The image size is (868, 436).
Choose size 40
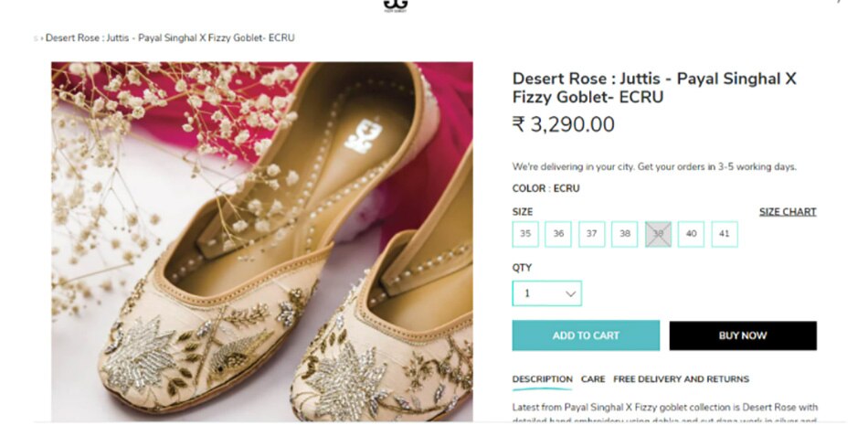tap(691, 234)
